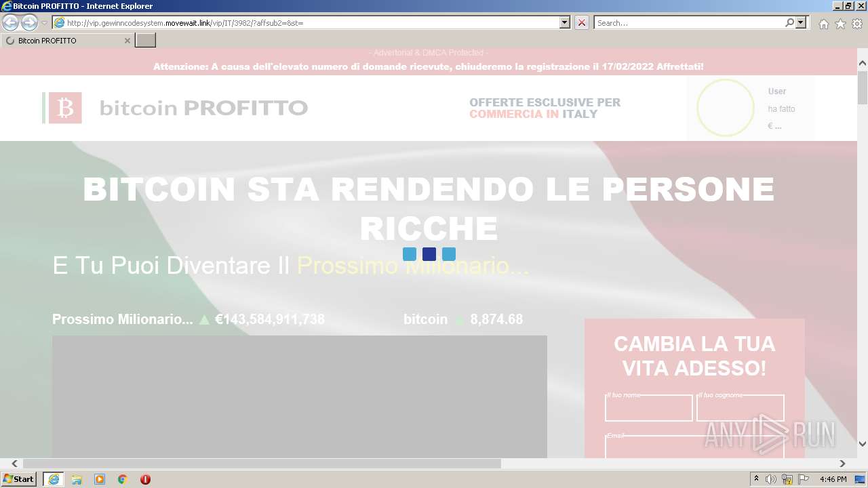Click the bitcoin 8,874.68 price text
Screen dimensions: 868x488
463,319
